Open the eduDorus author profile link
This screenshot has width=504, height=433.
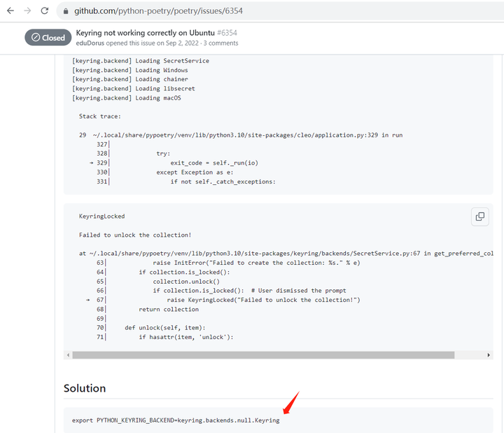point(90,43)
